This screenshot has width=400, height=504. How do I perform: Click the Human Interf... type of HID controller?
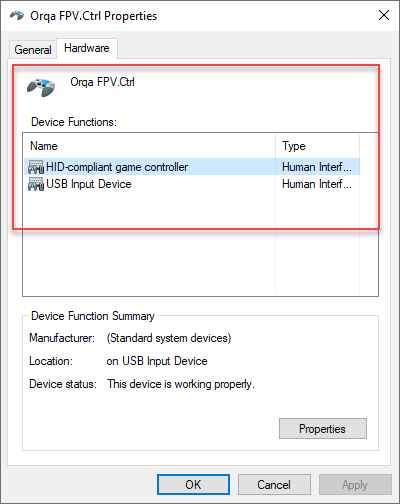click(x=317, y=167)
